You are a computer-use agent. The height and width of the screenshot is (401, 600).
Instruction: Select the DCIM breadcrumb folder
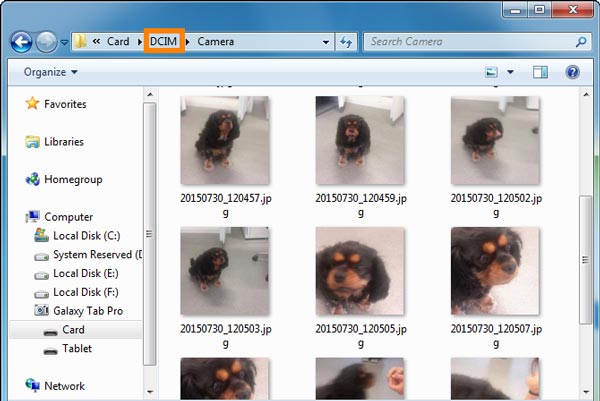pyautogui.click(x=164, y=41)
